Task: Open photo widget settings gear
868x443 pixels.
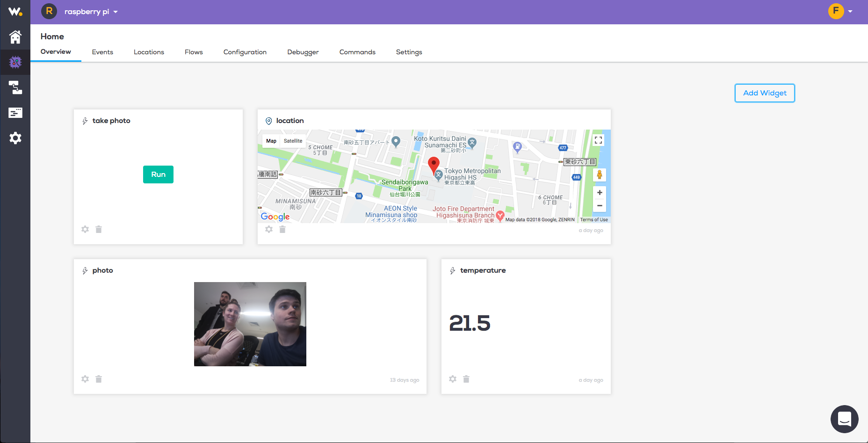Action: pyautogui.click(x=85, y=379)
